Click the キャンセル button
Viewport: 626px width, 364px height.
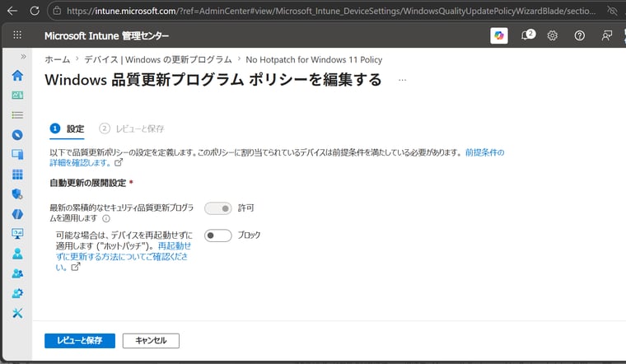[151, 340]
